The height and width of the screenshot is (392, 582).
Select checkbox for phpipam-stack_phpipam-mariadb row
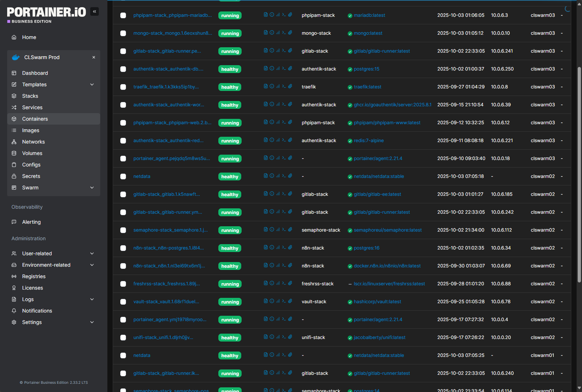click(x=123, y=15)
